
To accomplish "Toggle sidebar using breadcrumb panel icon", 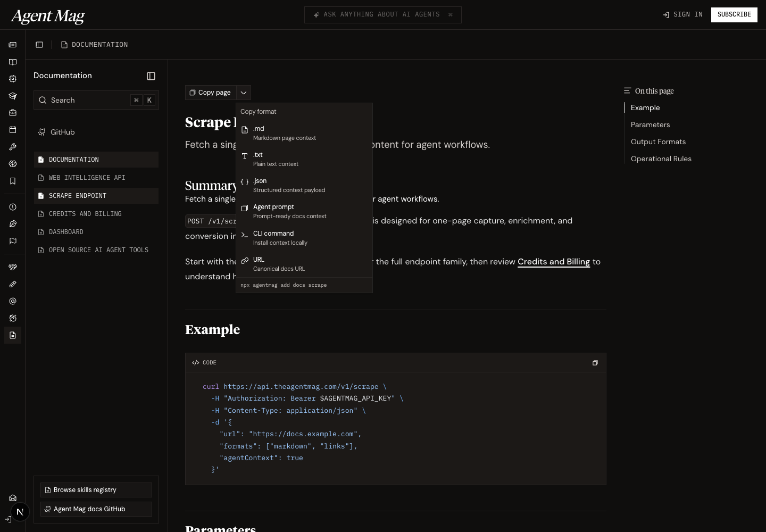I will 39,45.
